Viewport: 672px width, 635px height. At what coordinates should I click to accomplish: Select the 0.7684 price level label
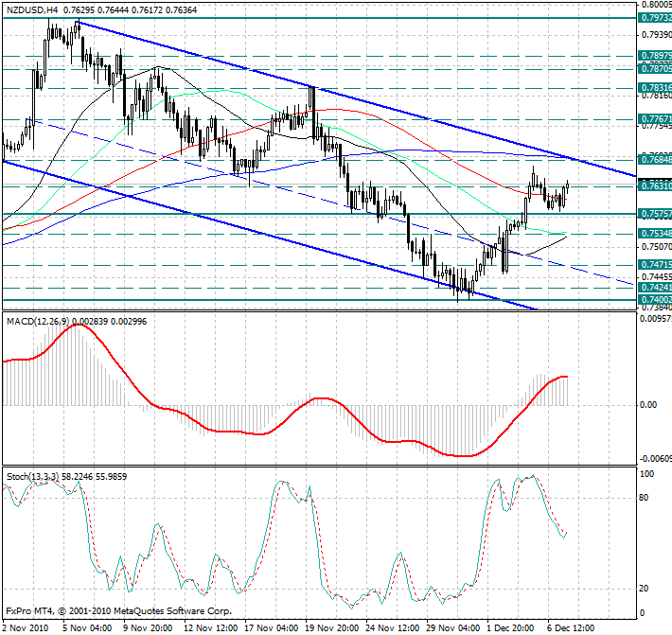point(655,160)
